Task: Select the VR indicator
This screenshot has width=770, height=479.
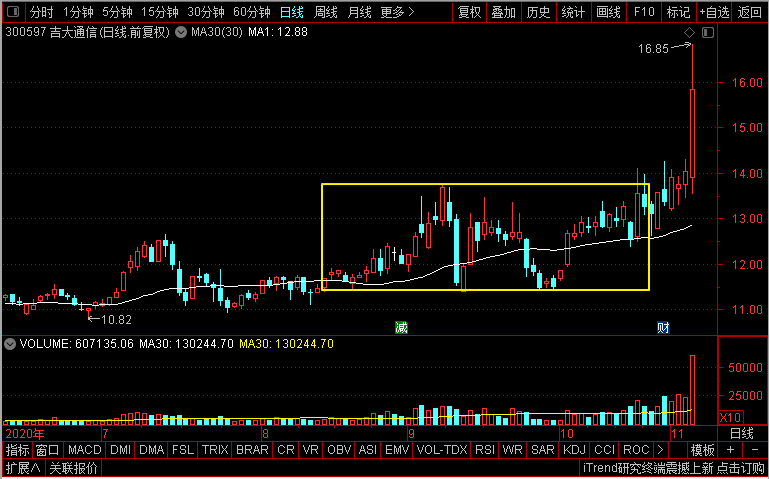Action: coord(311,450)
